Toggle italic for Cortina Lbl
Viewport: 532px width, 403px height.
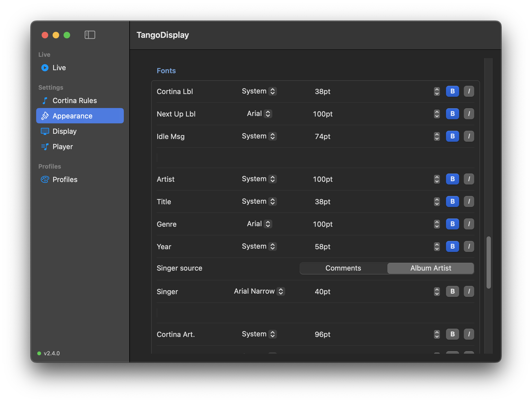(469, 91)
